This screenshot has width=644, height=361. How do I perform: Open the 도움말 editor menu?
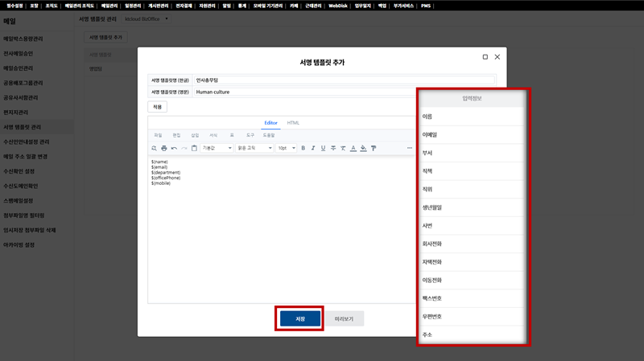coord(269,135)
